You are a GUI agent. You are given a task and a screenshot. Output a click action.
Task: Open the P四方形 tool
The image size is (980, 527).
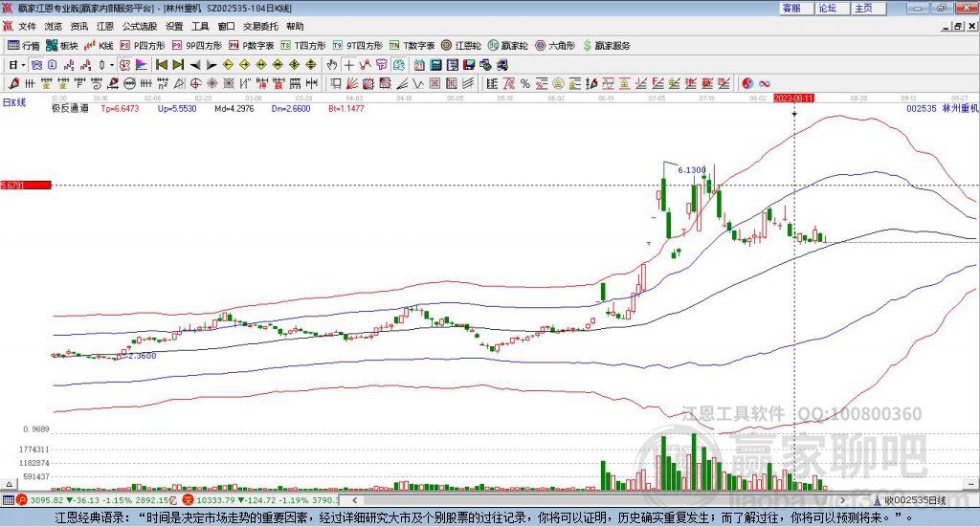click(143, 46)
